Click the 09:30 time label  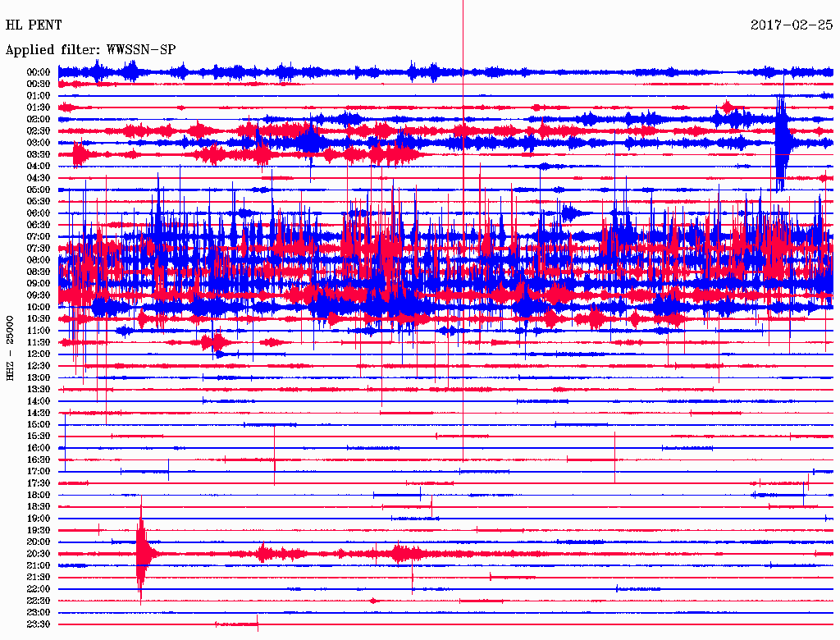click(39, 295)
